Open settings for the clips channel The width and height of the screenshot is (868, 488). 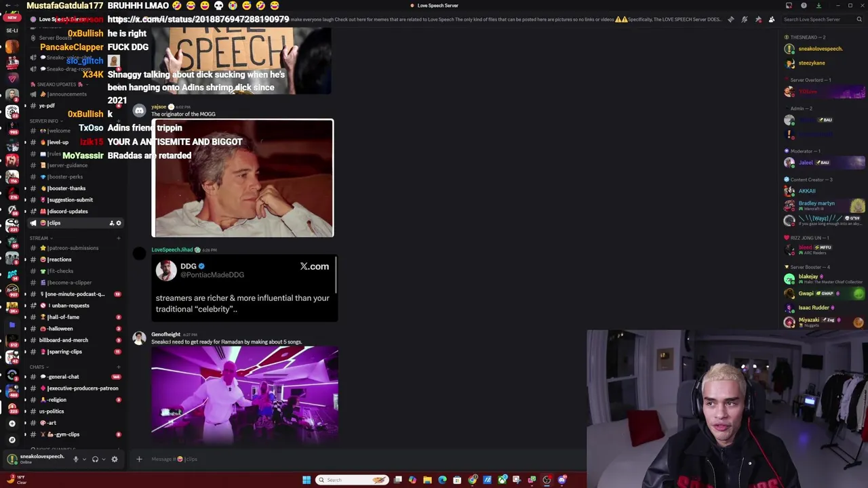119,223
